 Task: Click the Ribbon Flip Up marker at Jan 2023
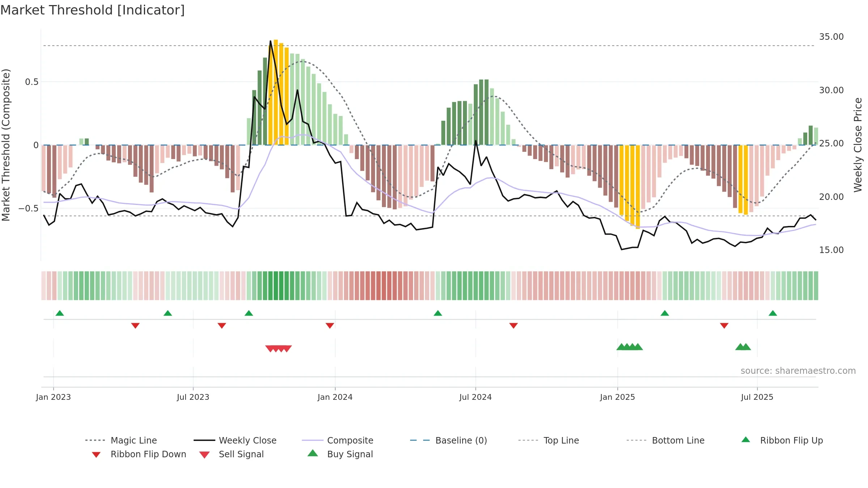pos(60,313)
